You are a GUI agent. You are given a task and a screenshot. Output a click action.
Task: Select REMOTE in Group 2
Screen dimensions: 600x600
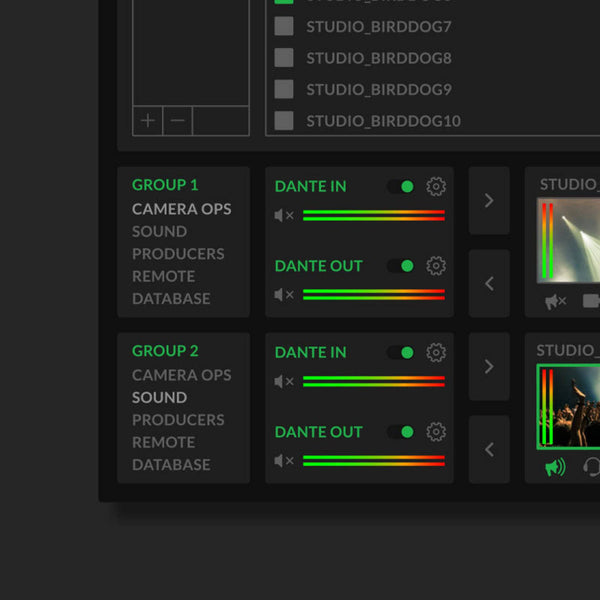pyautogui.click(x=163, y=442)
